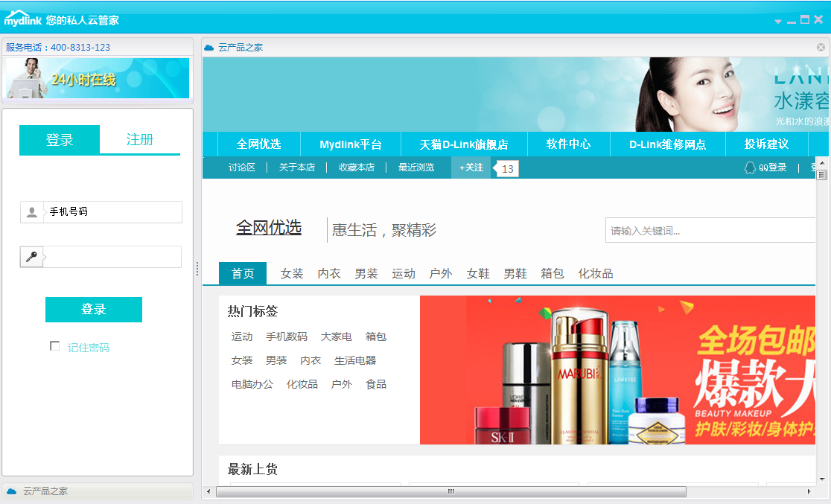Click the 运动 hot tag under 热门标签

(x=242, y=336)
